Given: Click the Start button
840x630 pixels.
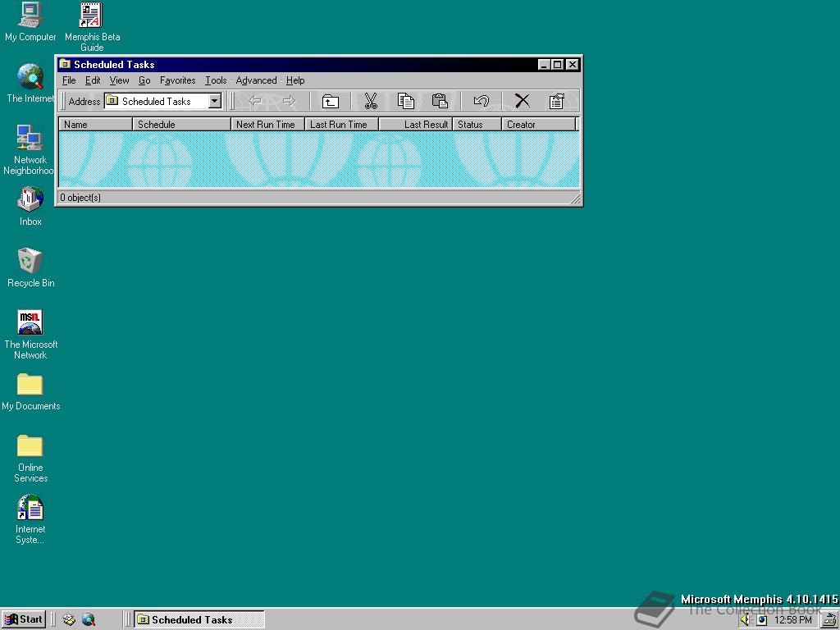Looking at the screenshot, I should tap(24, 620).
